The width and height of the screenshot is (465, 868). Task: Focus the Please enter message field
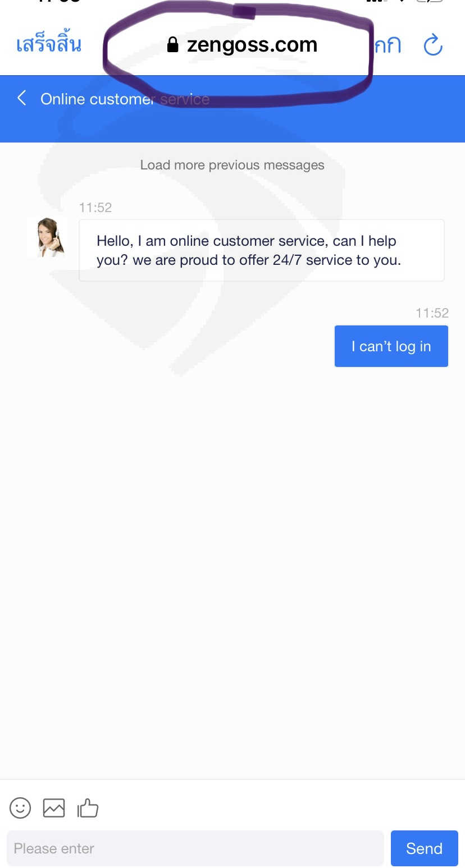[195, 848]
